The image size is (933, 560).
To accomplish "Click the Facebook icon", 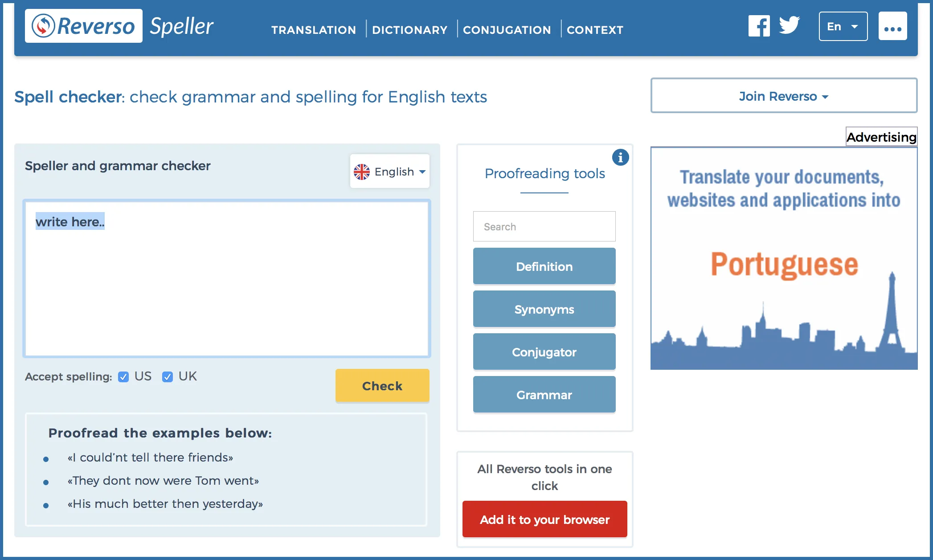I will tap(760, 27).
